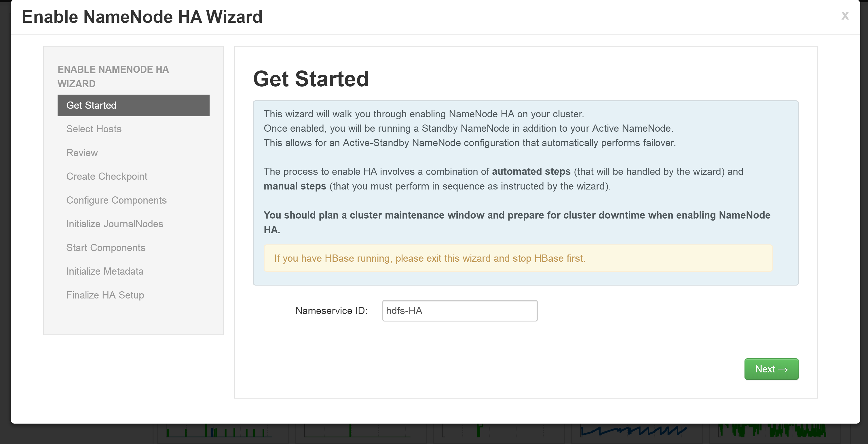Click the Start Components step icon
Image resolution: width=868 pixels, height=444 pixels.
pyautogui.click(x=105, y=248)
